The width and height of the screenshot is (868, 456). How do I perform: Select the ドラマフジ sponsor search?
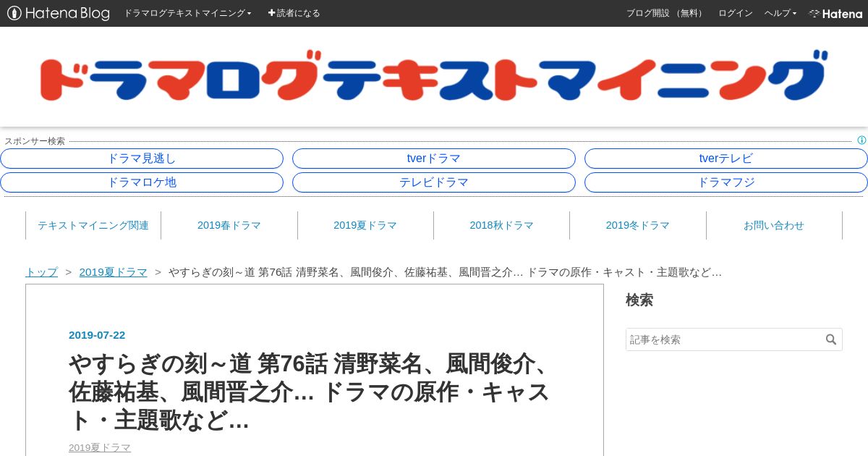point(726,182)
